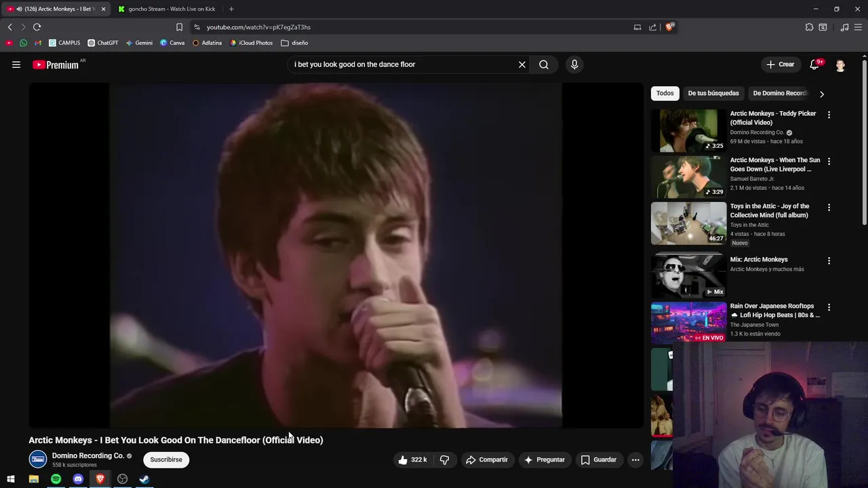This screenshot has width=868, height=488.
Task: Dislike the video with thumbs down
Action: tap(445, 460)
